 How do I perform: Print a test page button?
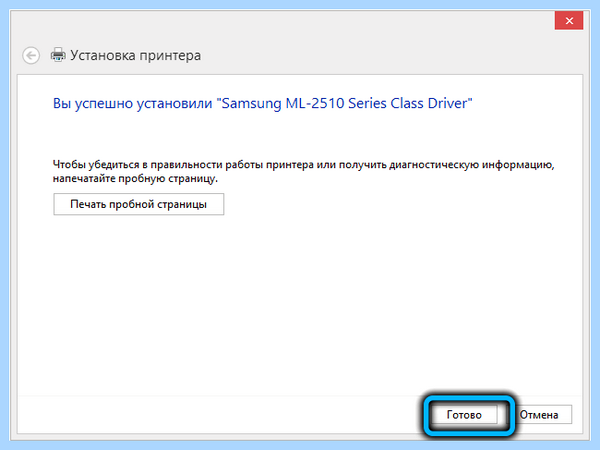click(x=139, y=204)
